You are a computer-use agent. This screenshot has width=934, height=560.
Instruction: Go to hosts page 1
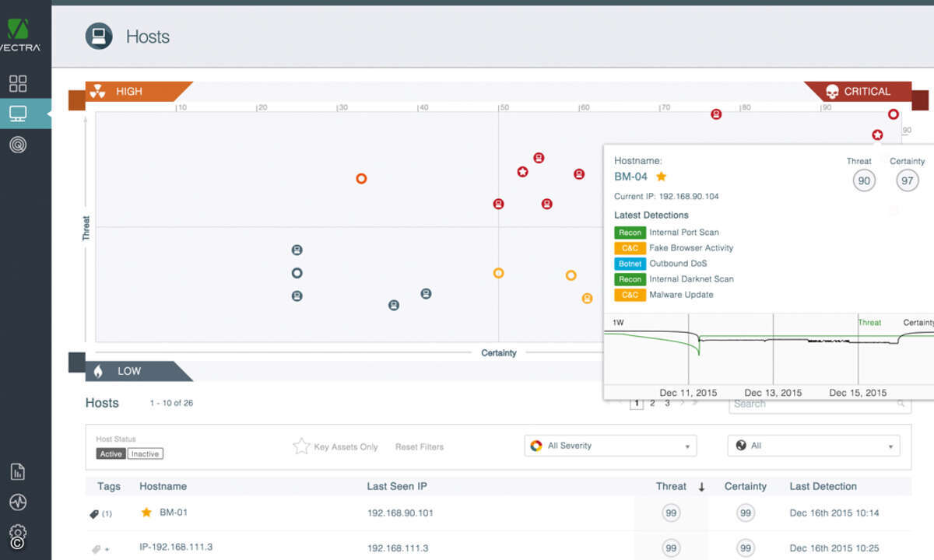pyautogui.click(x=636, y=403)
